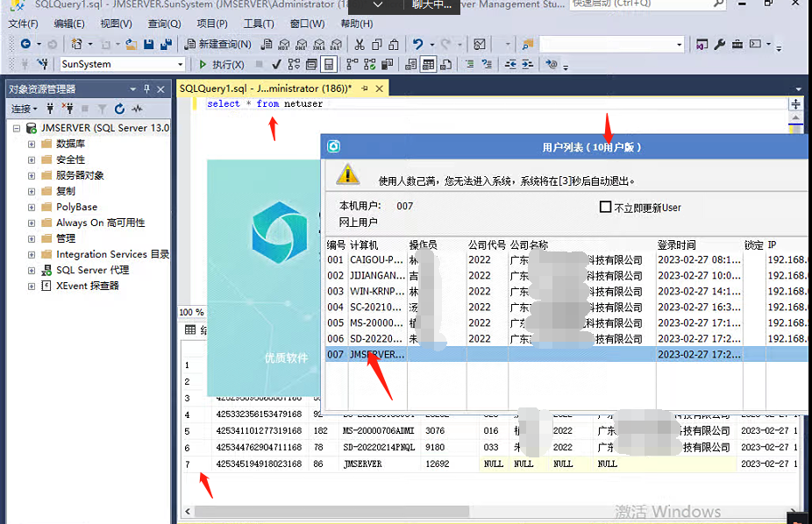Click the results pane horizontal scrollbar
Screen dimensions: 812x524
click(x=333, y=511)
